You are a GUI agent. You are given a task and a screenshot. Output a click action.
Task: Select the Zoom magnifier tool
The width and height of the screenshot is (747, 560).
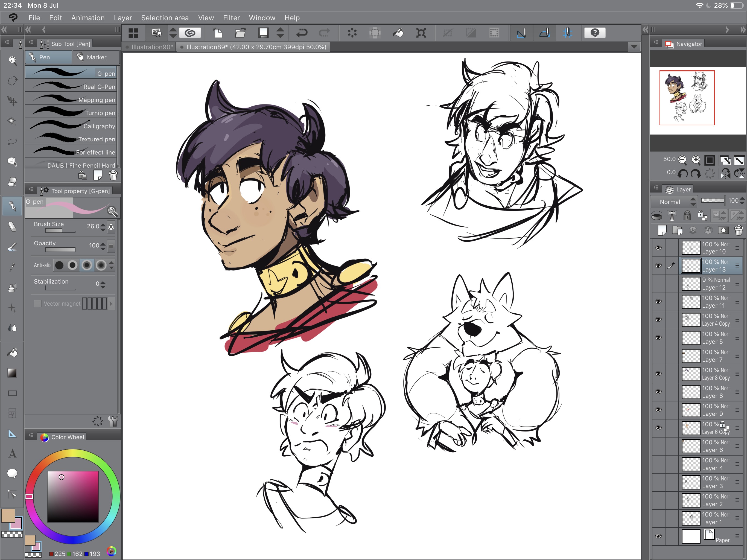click(x=12, y=60)
